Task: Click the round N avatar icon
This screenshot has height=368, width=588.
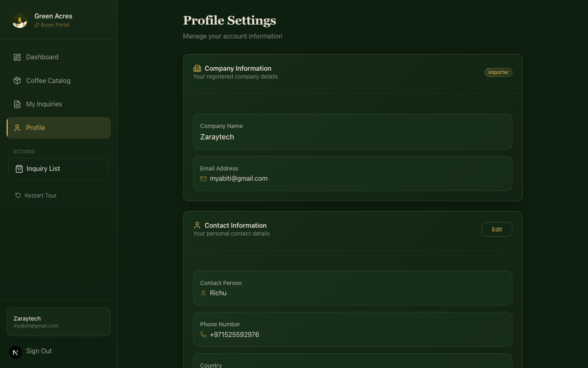Action: pos(16,352)
